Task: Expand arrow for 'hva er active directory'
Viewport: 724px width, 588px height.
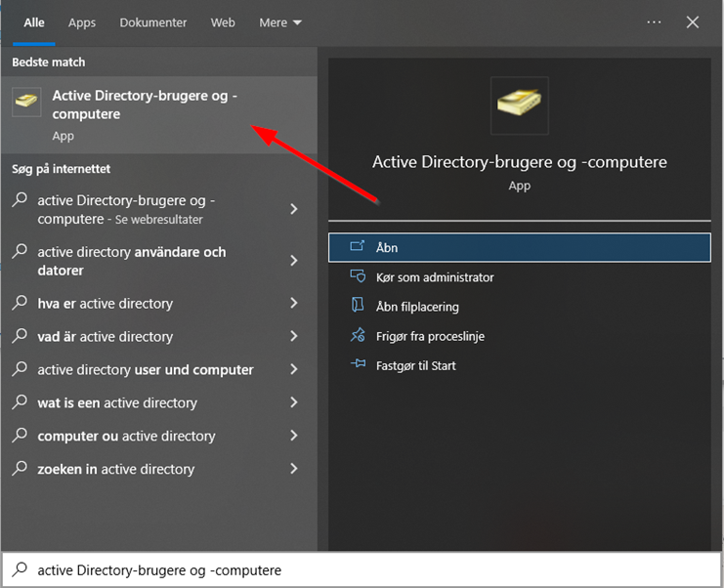Action: 294,303
